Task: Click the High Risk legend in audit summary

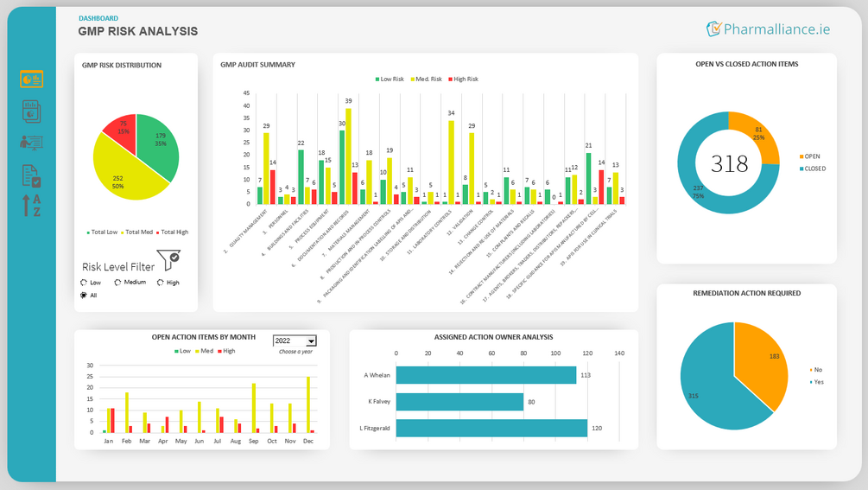Action: (463, 80)
